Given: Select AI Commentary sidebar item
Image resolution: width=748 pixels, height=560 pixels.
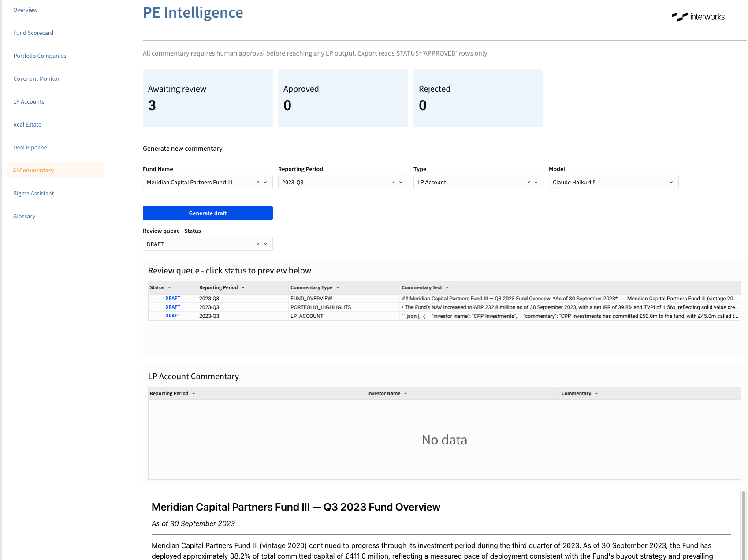Looking at the screenshot, I should pyautogui.click(x=56, y=170).
